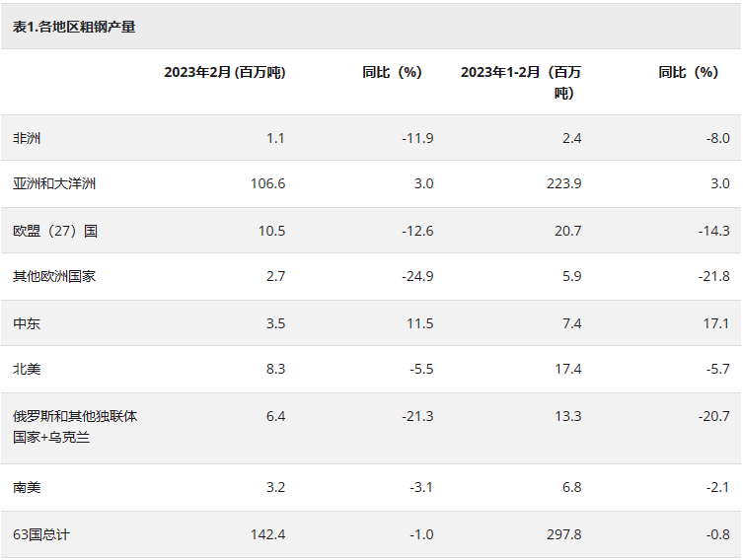Viewport: 743px width, 560px height.
Task: Select the 142.4 total production cell
Action: [x=268, y=534]
